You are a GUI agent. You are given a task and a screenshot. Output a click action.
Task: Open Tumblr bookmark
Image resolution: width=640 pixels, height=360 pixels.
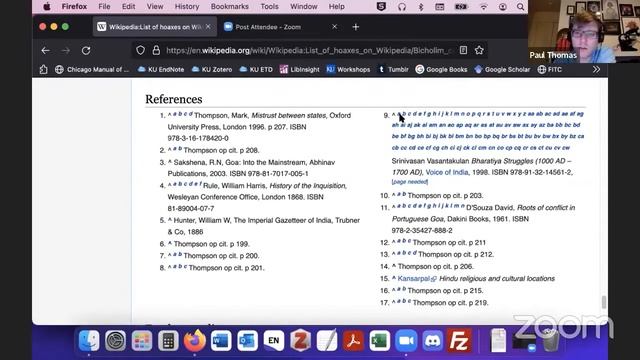click(393, 69)
